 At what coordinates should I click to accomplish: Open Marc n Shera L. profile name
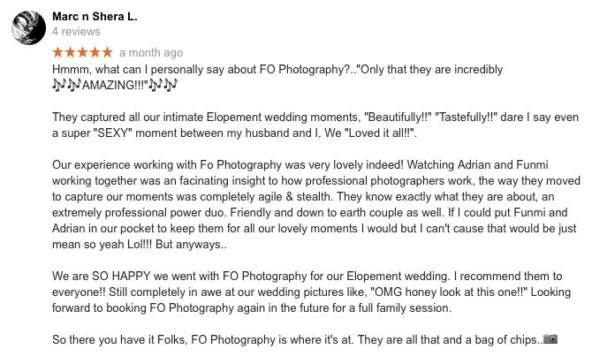[x=94, y=17]
